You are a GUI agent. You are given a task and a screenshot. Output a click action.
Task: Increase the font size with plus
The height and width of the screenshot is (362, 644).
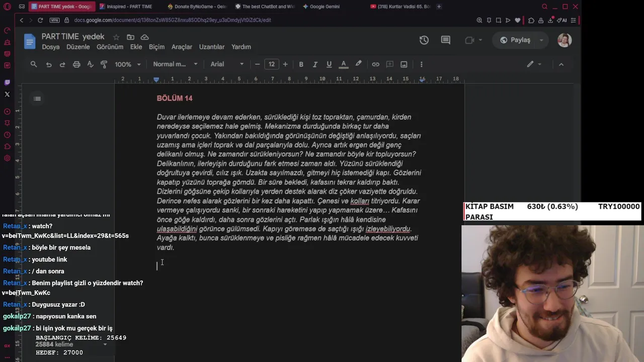point(285,64)
